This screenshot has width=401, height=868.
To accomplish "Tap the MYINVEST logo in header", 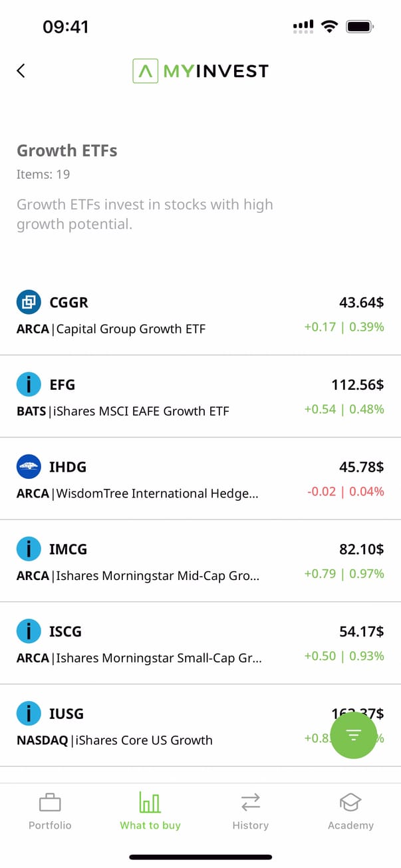I will [200, 71].
